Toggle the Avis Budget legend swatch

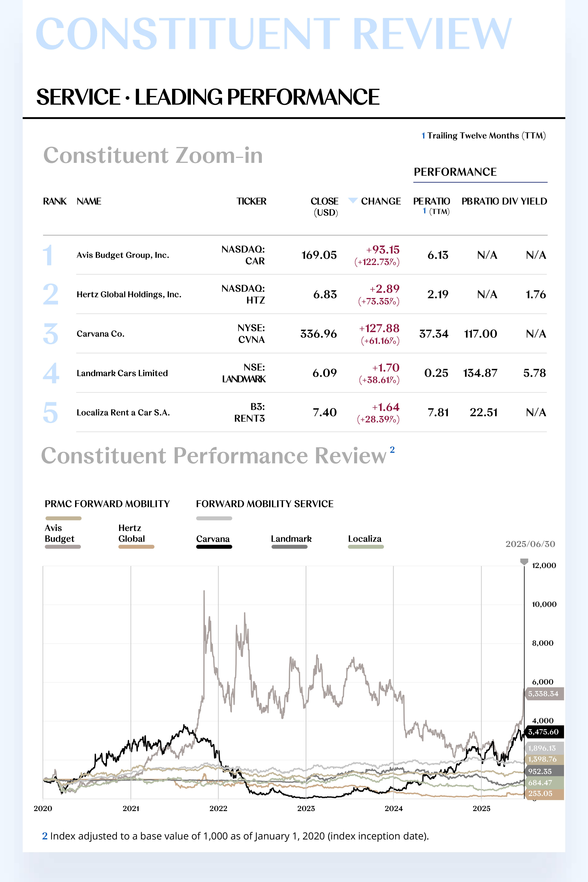(63, 547)
